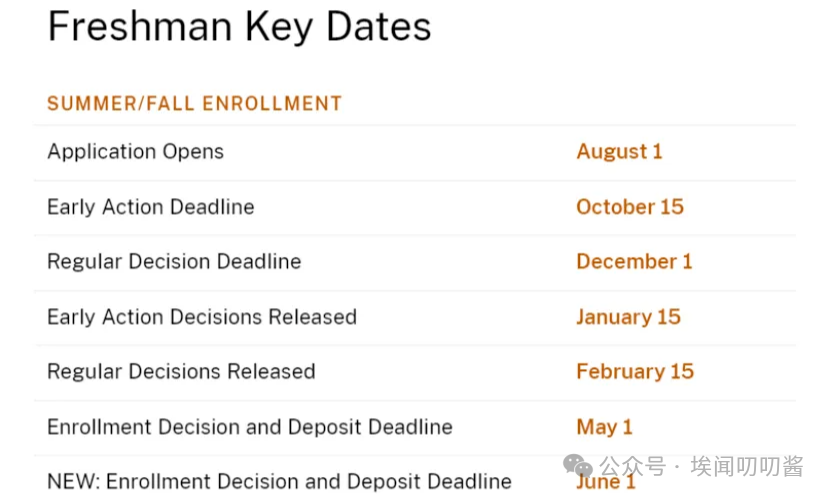Select the 'January 15' date
The height and width of the screenshot is (499, 830).
(628, 317)
